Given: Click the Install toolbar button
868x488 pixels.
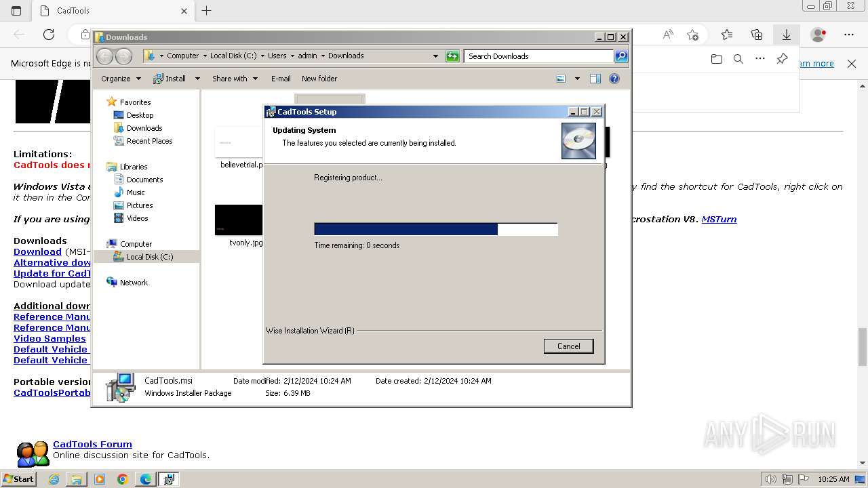Looking at the screenshot, I should [x=170, y=79].
